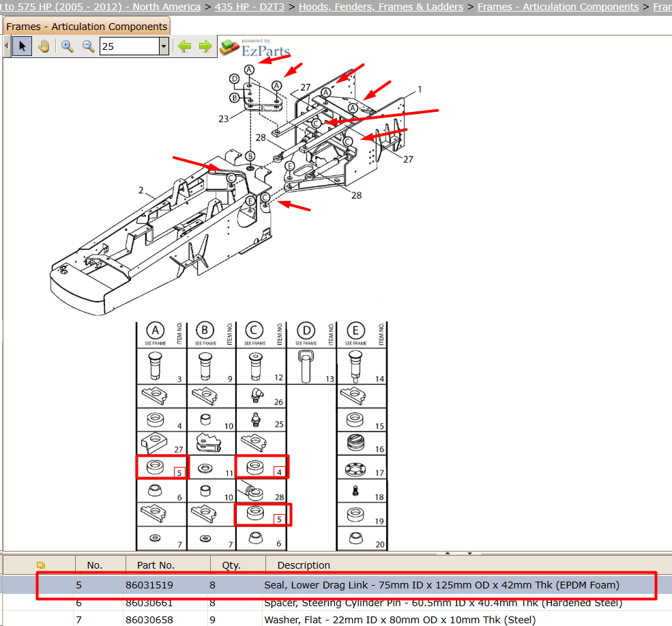This screenshot has width=672, height=626.
Task: Sort by Part No. column header
Action: coord(156,565)
